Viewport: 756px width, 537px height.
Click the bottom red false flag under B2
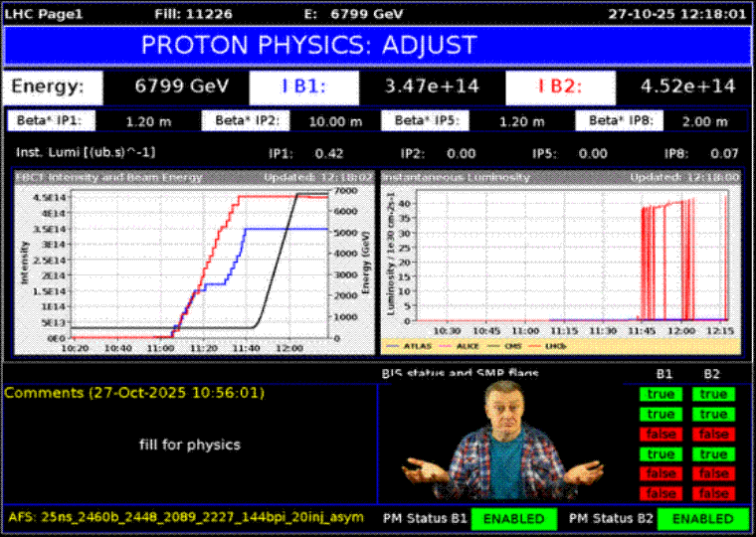[712, 493]
